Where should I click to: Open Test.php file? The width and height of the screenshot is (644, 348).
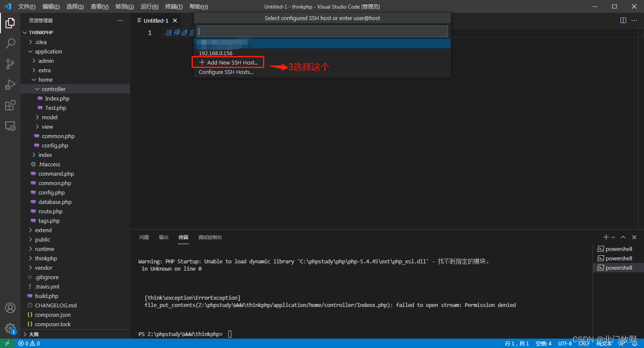75,108
